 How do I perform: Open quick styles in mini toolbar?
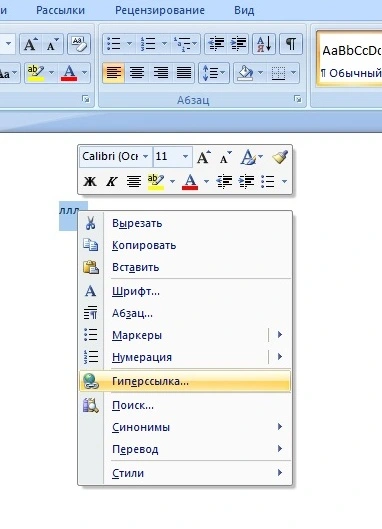click(251, 157)
